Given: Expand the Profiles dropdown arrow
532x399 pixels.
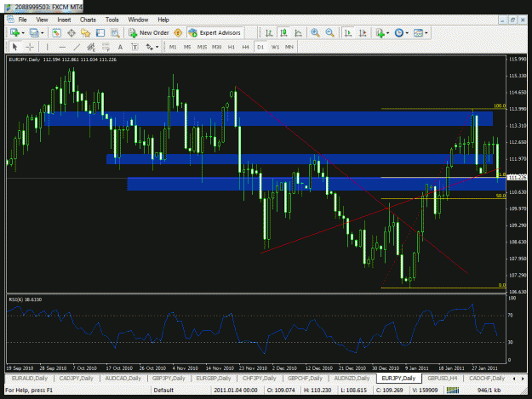Looking at the screenshot, I should 43,33.
